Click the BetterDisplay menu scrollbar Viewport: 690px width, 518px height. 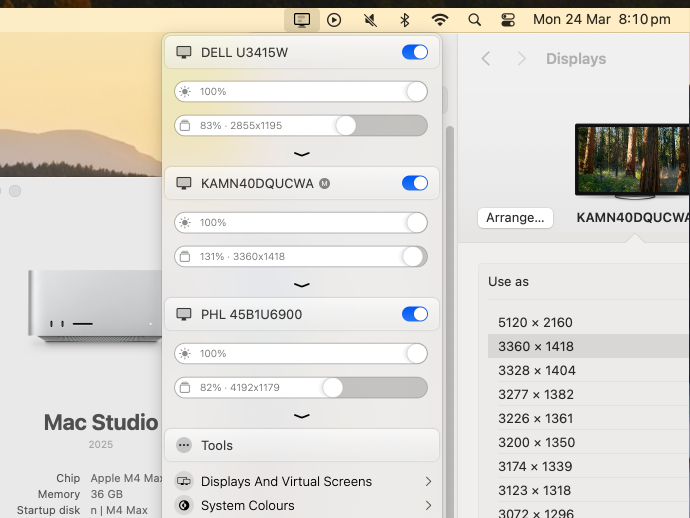(x=449, y=321)
